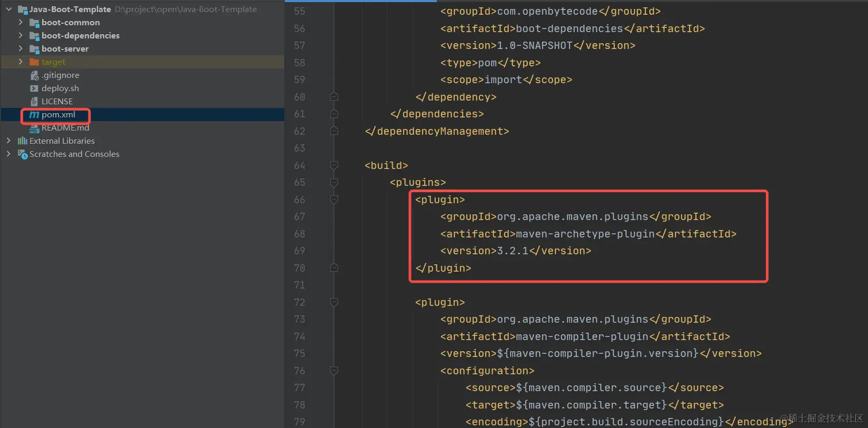Viewport: 868px width, 428px height.
Task: Click fold end marker at line 70
Action: pos(334,267)
